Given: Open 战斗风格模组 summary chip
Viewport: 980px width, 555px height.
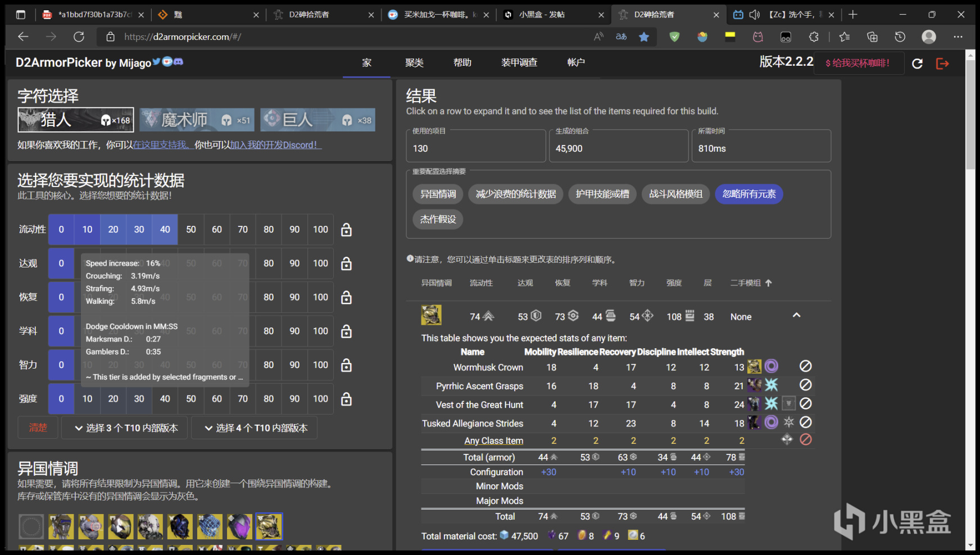Looking at the screenshot, I should pyautogui.click(x=676, y=194).
